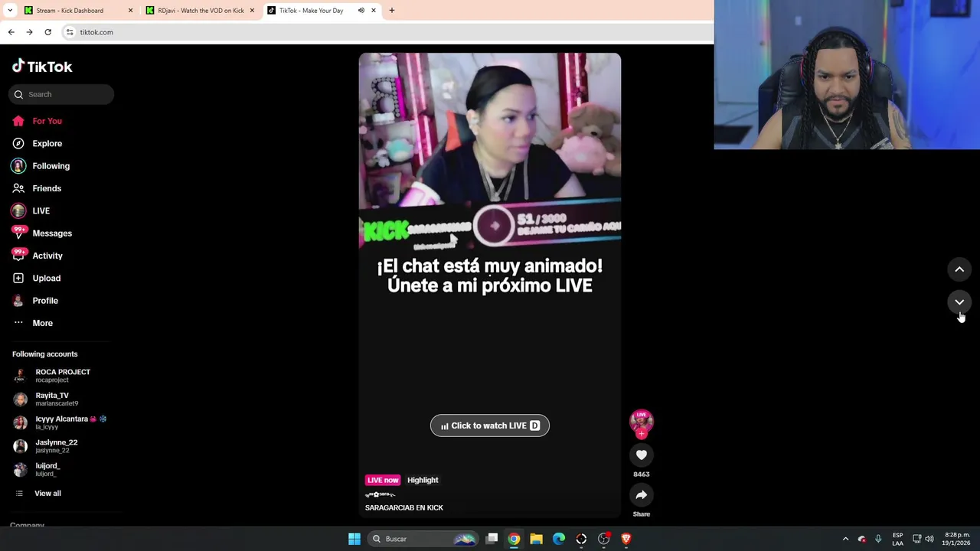This screenshot has width=980, height=551.
Task: Open Task View on the taskbar
Action: pos(492,539)
